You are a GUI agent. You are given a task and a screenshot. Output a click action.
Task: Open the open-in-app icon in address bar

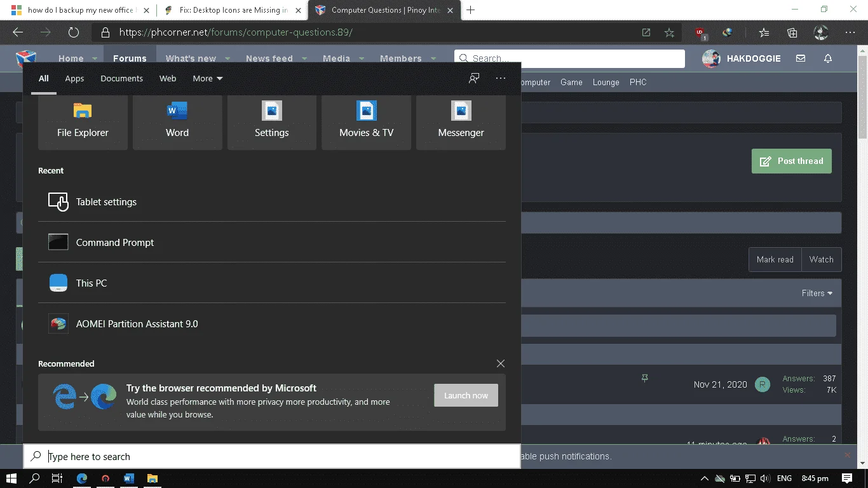(x=646, y=32)
